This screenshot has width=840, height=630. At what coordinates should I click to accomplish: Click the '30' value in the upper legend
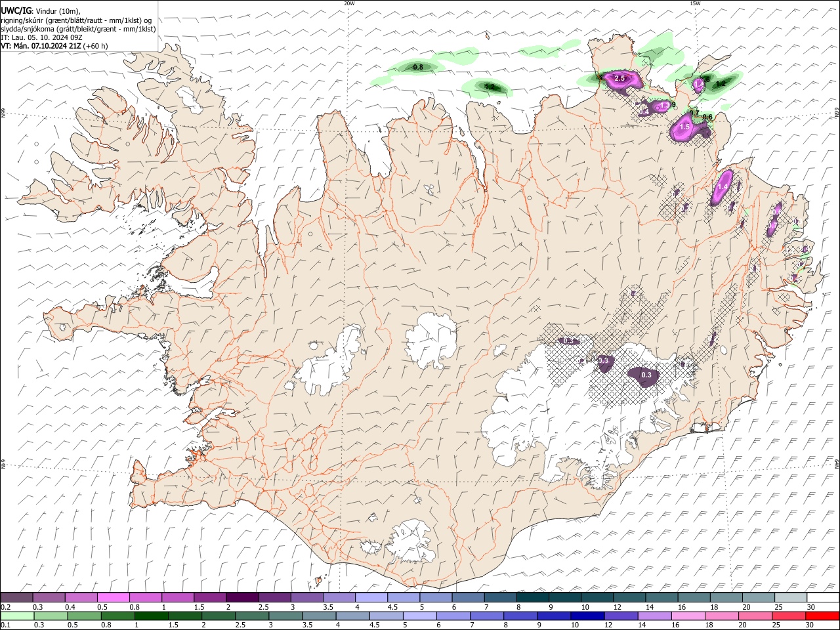pyautogui.click(x=811, y=607)
